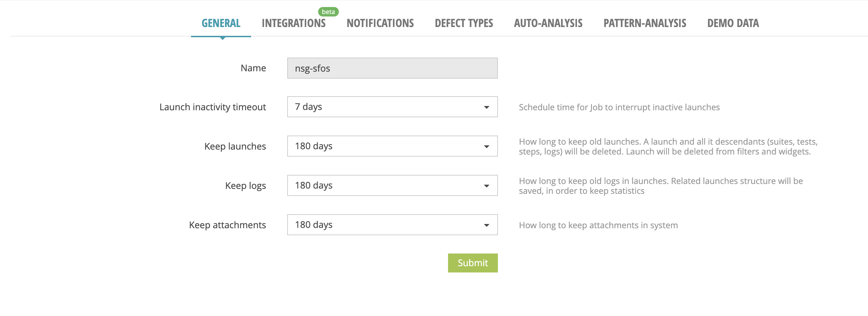The width and height of the screenshot is (868, 316).
Task: Open the Keep attachments dropdown
Action: [392, 225]
